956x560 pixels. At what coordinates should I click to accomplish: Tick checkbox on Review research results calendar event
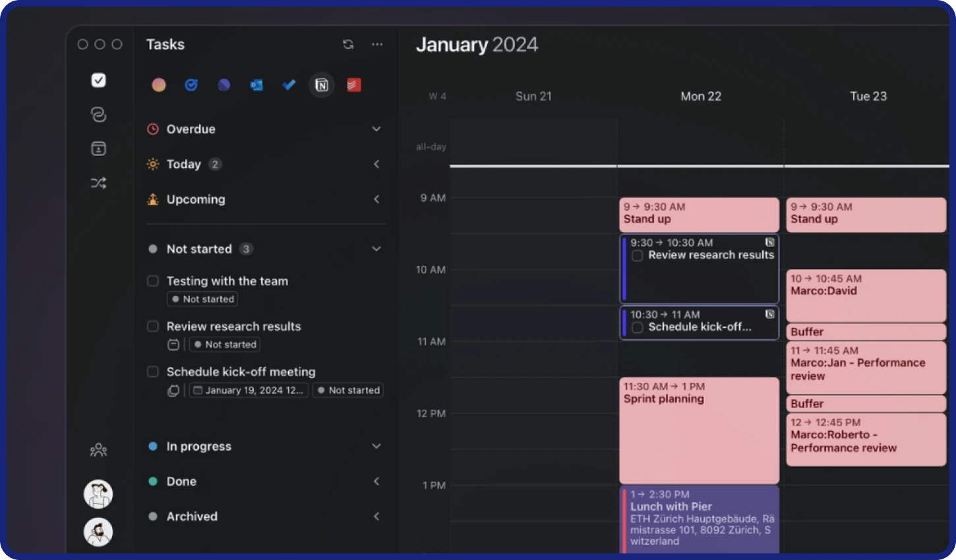pos(638,256)
